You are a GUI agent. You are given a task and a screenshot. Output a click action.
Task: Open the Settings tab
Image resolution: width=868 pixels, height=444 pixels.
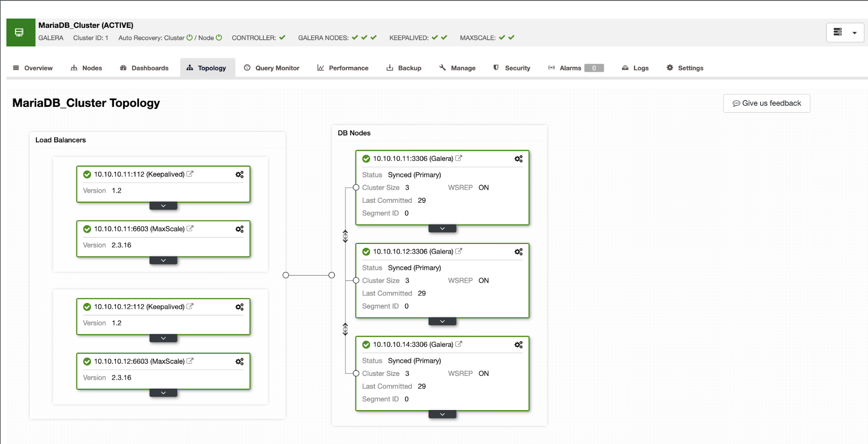coord(685,68)
